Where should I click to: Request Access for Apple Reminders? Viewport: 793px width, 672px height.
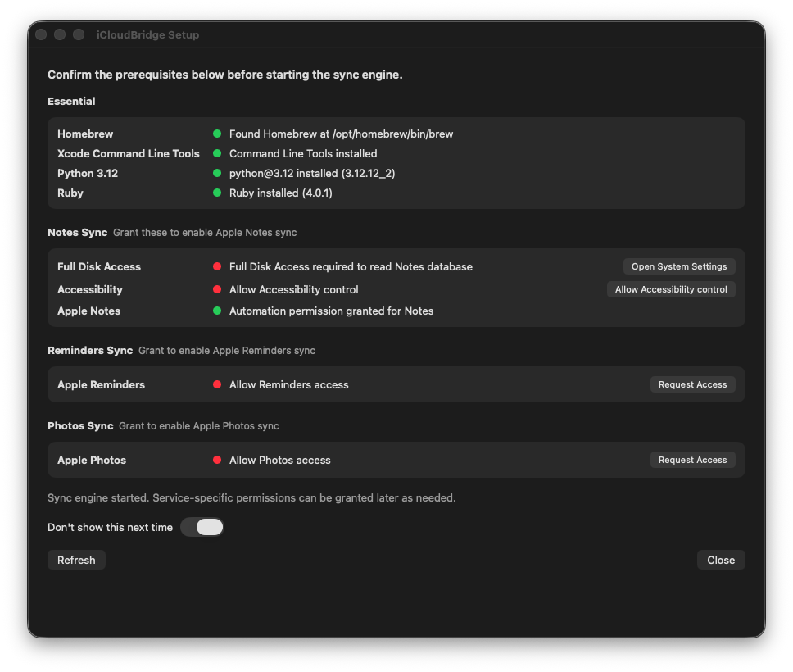point(692,384)
